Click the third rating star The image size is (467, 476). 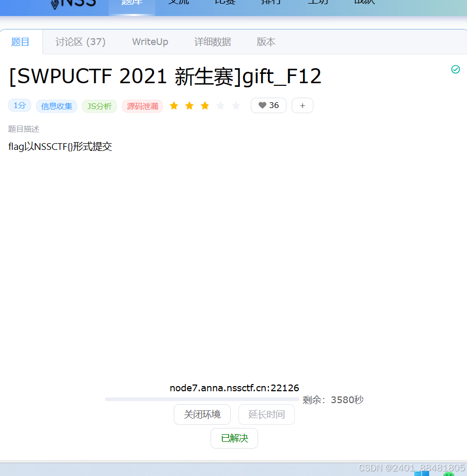(x=205, y=105)
